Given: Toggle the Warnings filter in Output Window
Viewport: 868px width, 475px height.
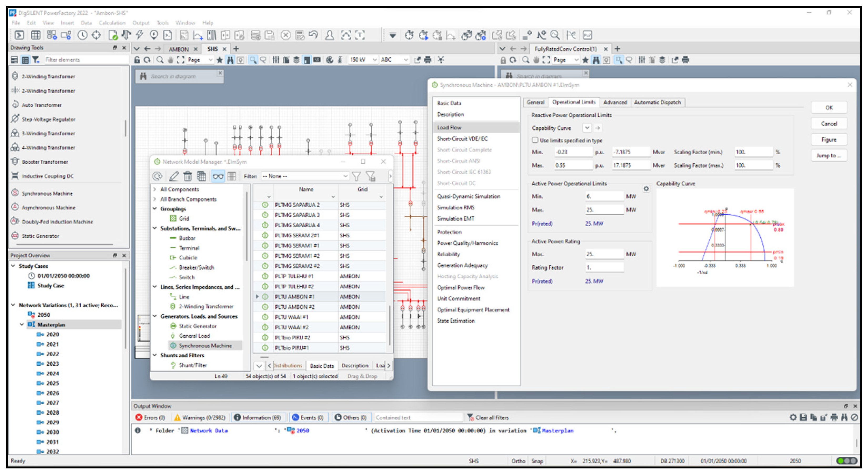Looking at the screenshot, I should tap(200, 418).
